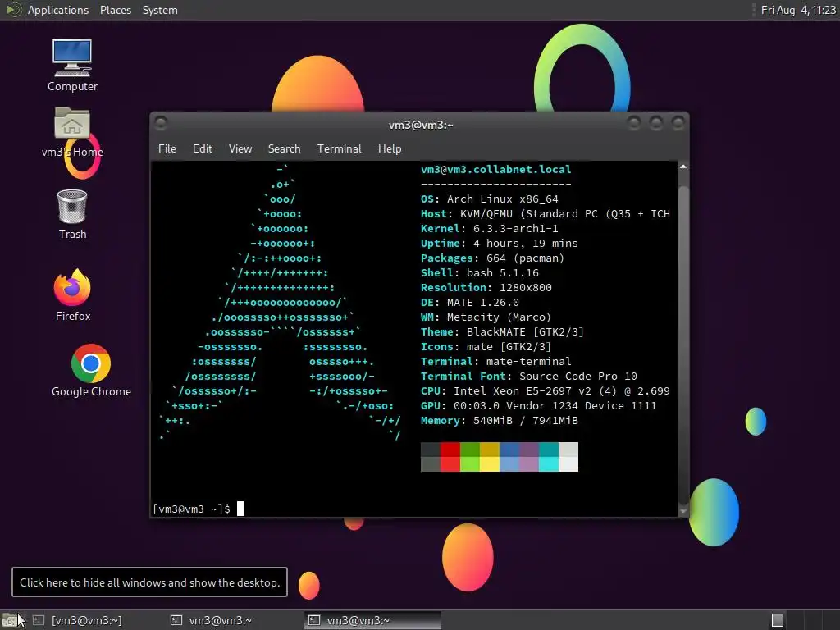Click the show desktop button in bottom panel

point(10,620)
